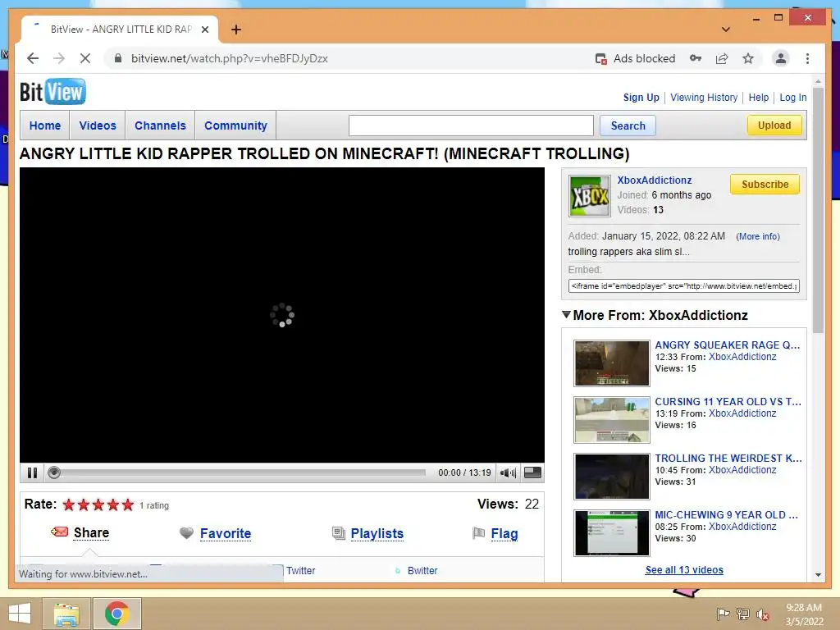Click the Playlists link text
840x630 pixels.
pos(377,533)
